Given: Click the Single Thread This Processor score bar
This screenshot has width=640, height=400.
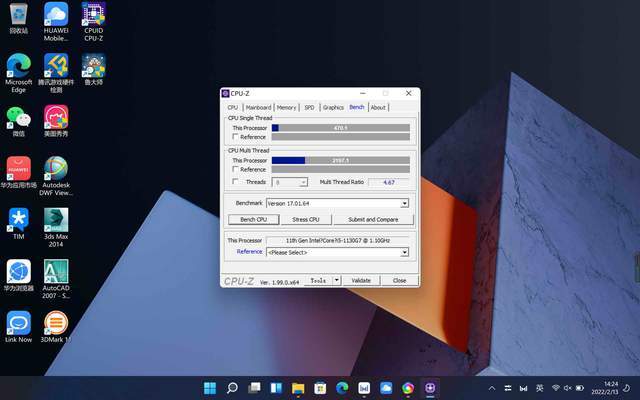Looking at the screenshot, I should coord(340,128).
